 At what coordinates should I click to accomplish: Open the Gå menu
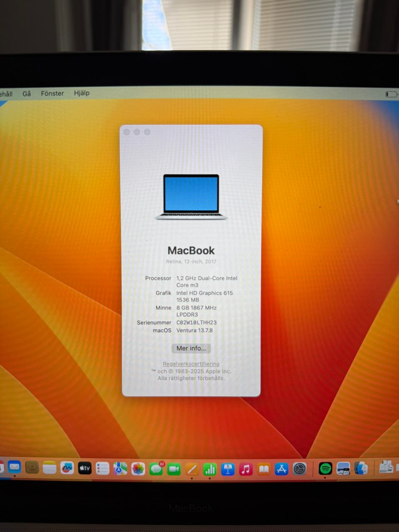click(27, 94)
